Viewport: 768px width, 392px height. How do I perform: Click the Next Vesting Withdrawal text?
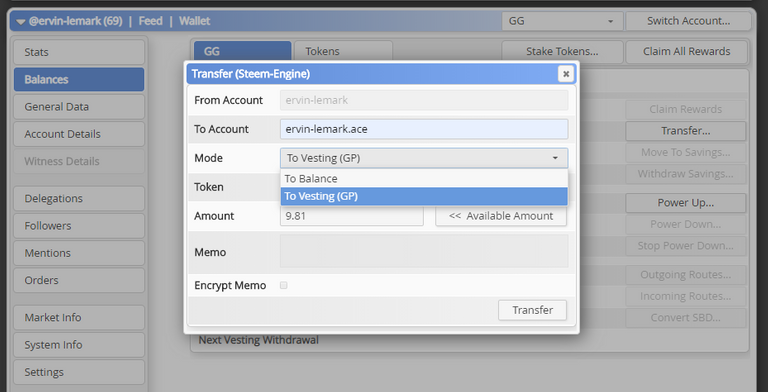(259, 340)
